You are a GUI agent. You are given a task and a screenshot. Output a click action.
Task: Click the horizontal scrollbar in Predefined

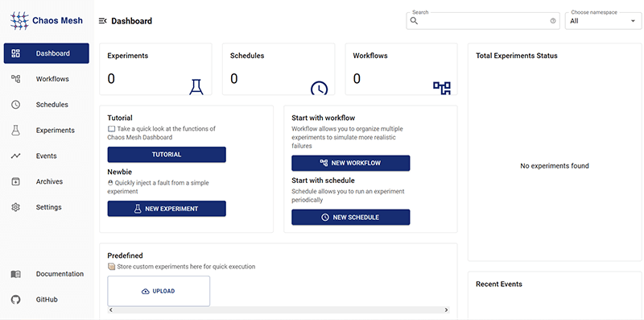coord(279,310)
